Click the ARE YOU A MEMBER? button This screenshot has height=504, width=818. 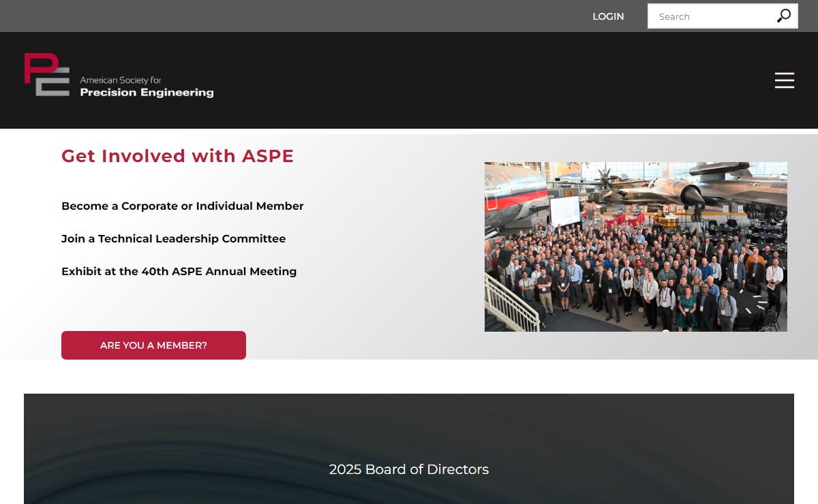153,345
